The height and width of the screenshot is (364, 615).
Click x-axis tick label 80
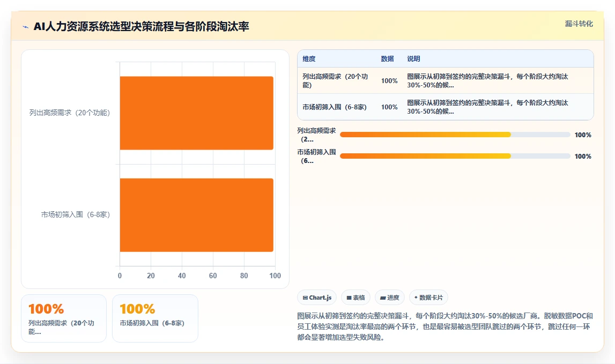coord(244,276)
